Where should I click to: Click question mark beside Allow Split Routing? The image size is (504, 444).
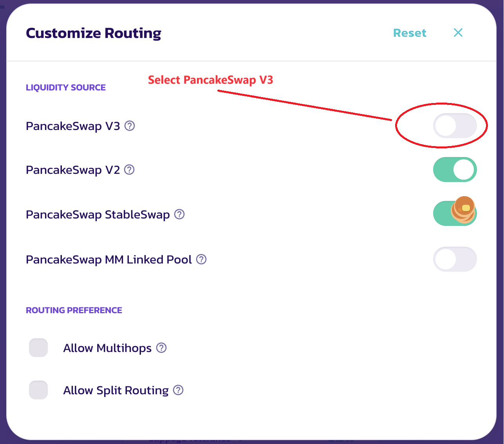(178, 390)
